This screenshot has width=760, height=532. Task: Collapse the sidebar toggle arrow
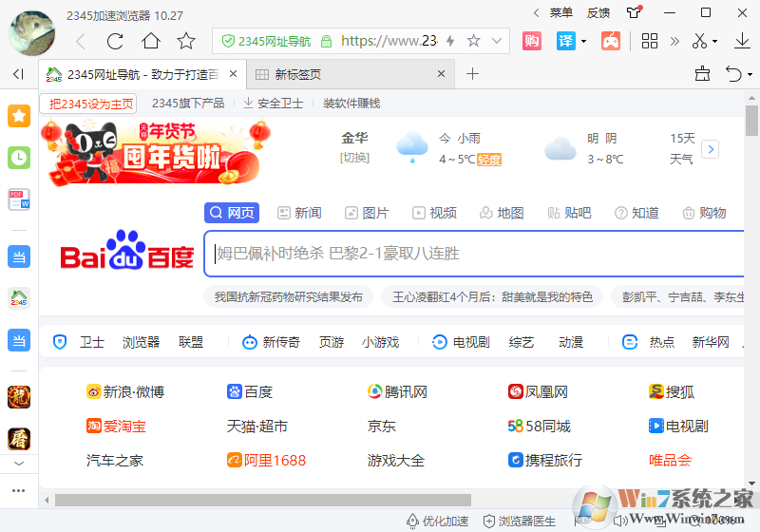pos(18,74)
